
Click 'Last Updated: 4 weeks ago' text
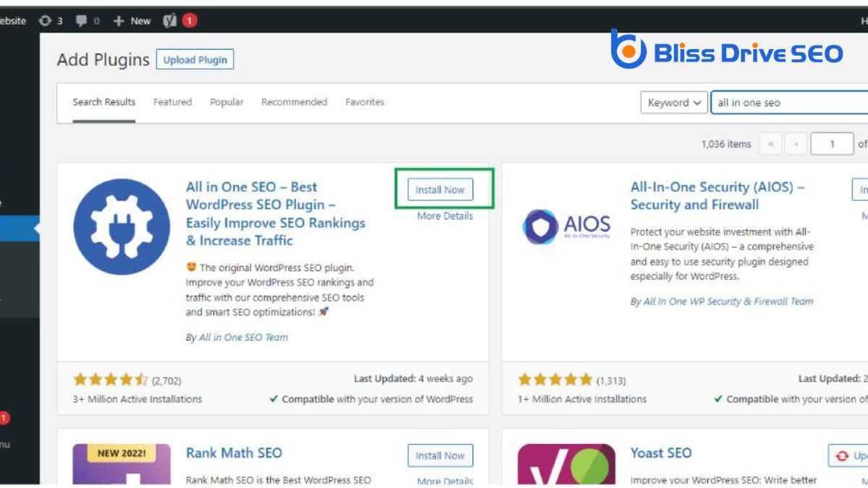point(413,378)
